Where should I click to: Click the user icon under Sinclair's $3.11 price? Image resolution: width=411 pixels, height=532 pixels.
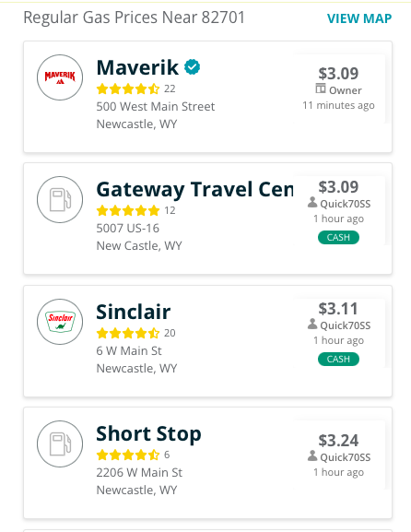312,324
